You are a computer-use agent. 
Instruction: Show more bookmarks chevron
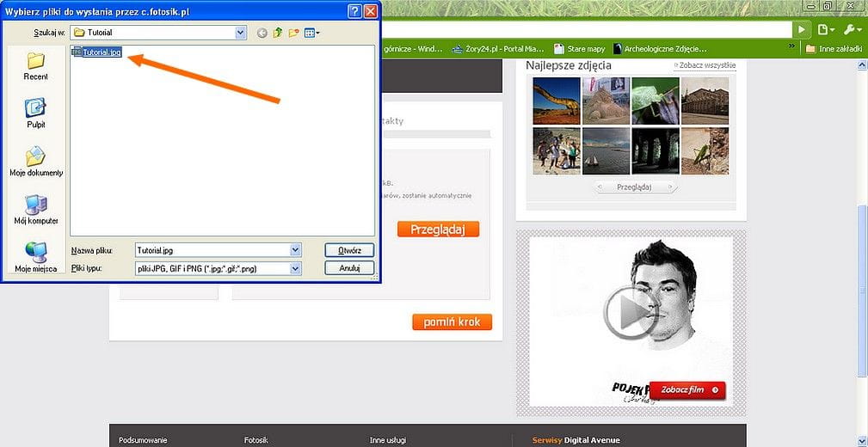click(x=791, y=47)
